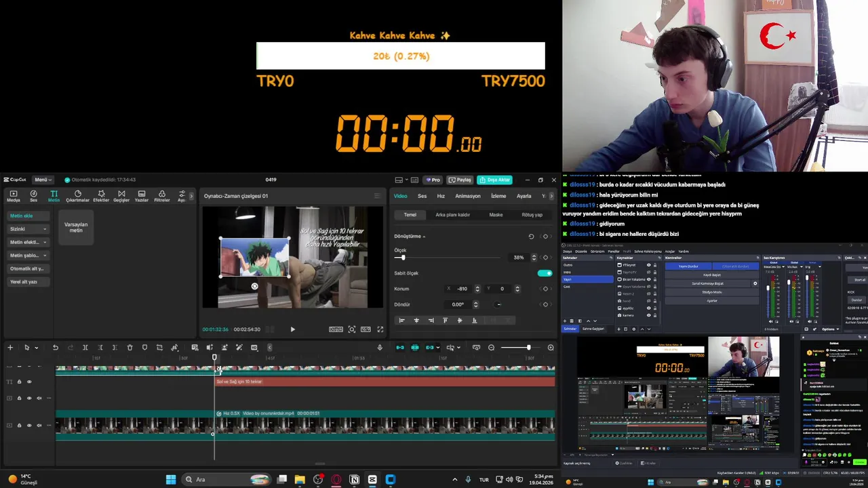Open the Maske sub-tab
This screenshot has height=488, width=868.
click(496, 215)
